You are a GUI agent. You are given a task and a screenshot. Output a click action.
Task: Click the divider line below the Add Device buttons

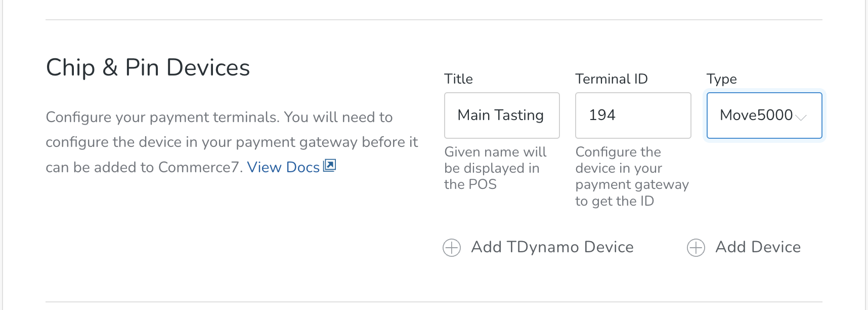click(x=433, y=302)
